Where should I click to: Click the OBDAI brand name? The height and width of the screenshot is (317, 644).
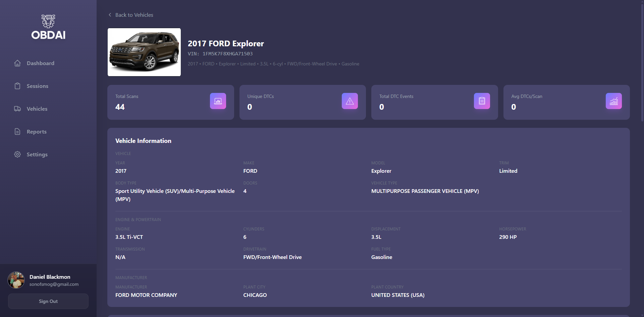48,35
